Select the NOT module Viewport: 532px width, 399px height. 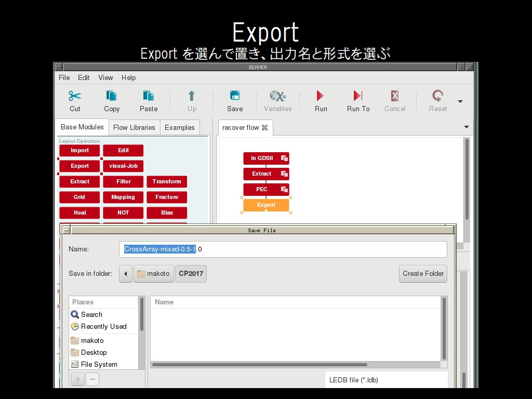coord(123,212)
